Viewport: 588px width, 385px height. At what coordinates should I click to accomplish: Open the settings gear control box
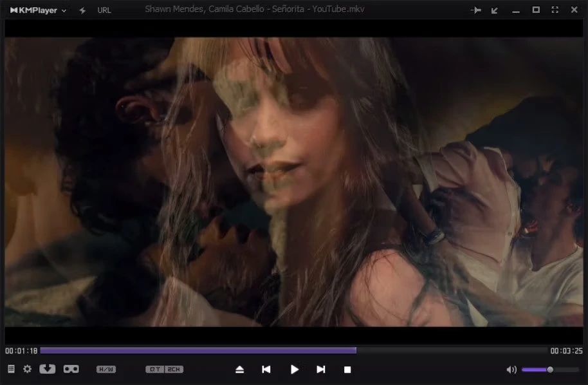28,369
